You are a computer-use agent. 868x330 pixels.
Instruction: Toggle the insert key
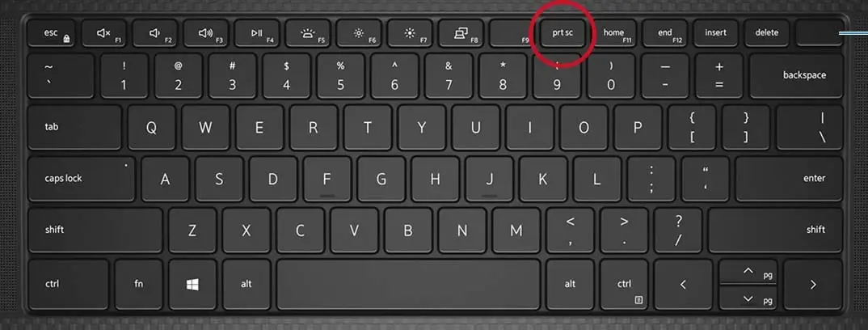click(715, 33)
